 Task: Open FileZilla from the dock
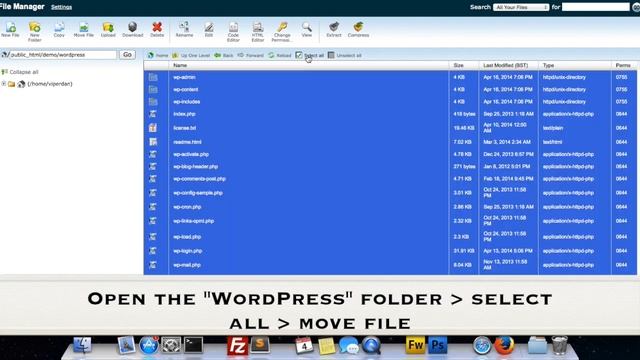(237, 346)
